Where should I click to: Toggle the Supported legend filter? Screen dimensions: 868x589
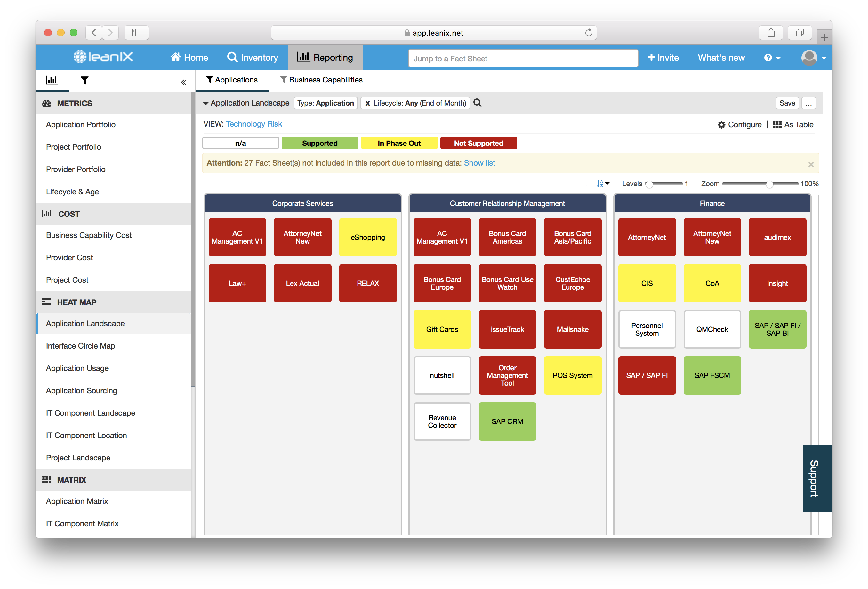320,143
